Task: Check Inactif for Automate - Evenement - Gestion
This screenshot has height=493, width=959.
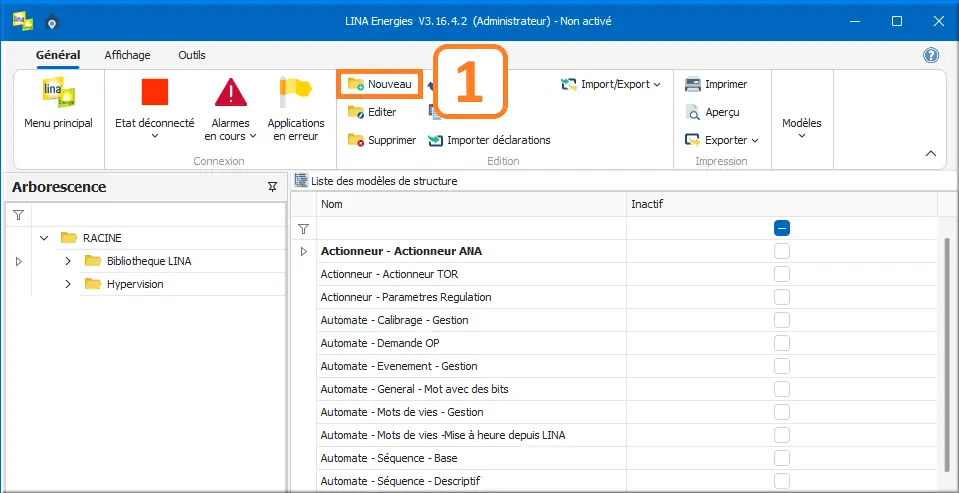Action: pos(782,366)
